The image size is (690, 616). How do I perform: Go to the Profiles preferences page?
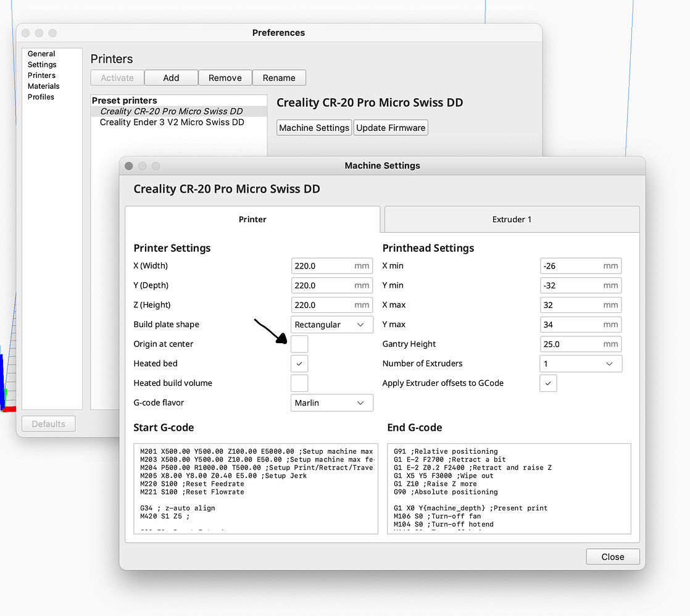point(41,97)
